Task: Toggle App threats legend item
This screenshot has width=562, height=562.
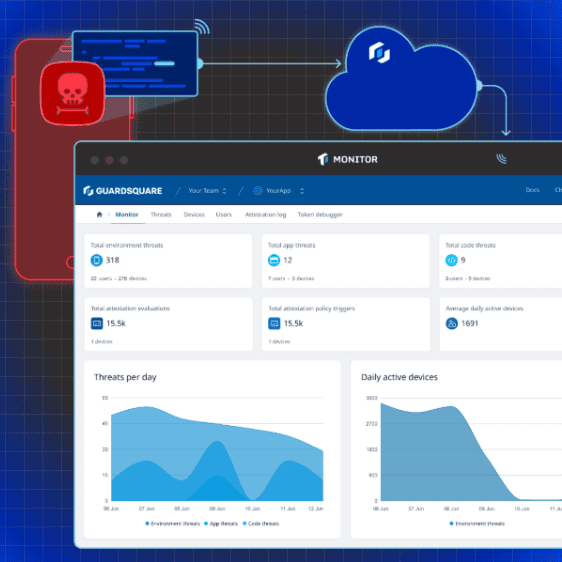Action: (221, 524)
